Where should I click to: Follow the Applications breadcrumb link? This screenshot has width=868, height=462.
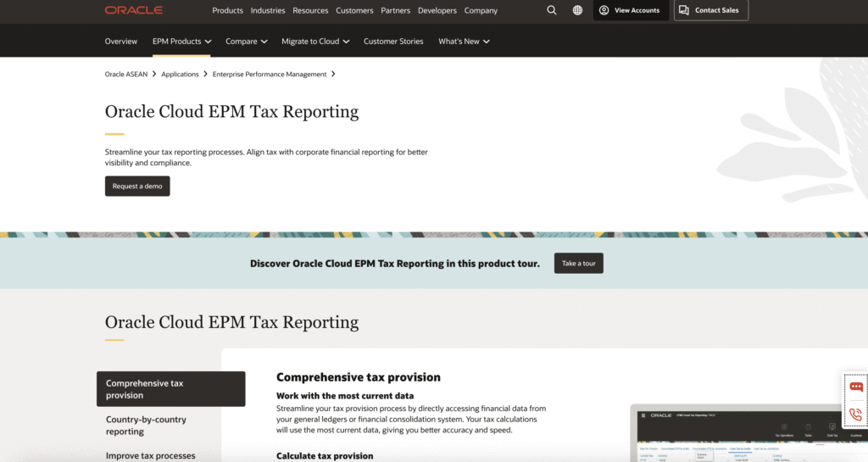pos(180,74)
